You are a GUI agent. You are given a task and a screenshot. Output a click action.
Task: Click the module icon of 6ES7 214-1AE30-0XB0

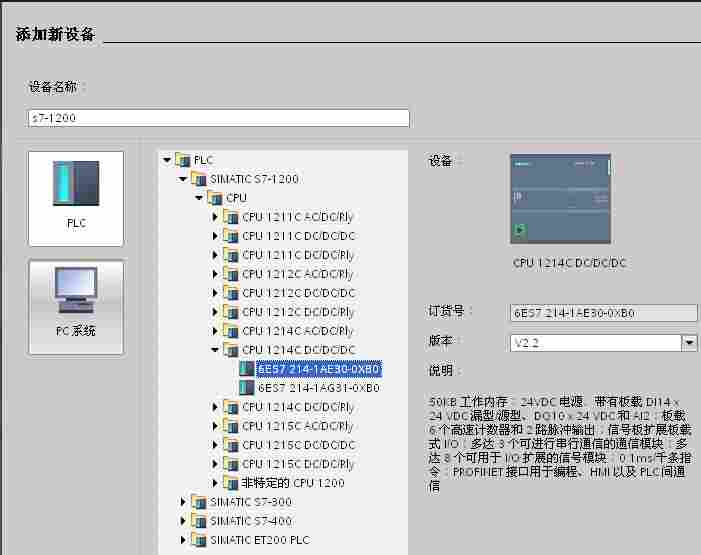(x=247, y=369)
